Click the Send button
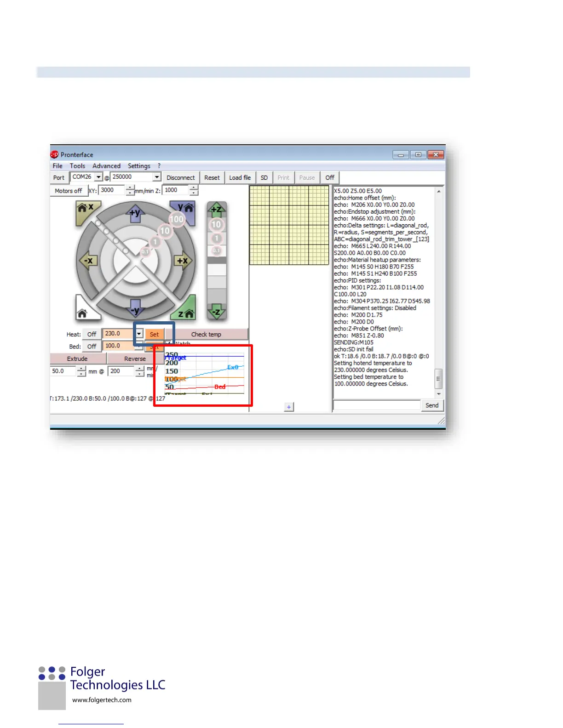The image size is (563, 728). click(x=432, y=405)
